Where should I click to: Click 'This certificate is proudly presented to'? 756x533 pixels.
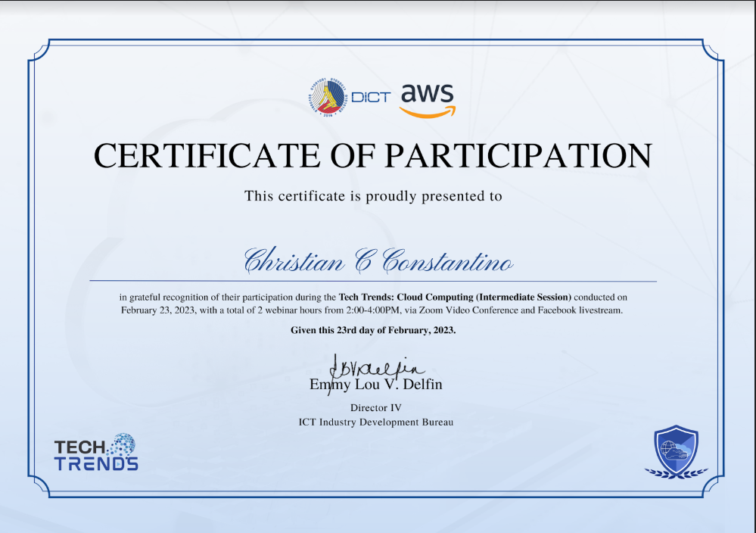373,196
